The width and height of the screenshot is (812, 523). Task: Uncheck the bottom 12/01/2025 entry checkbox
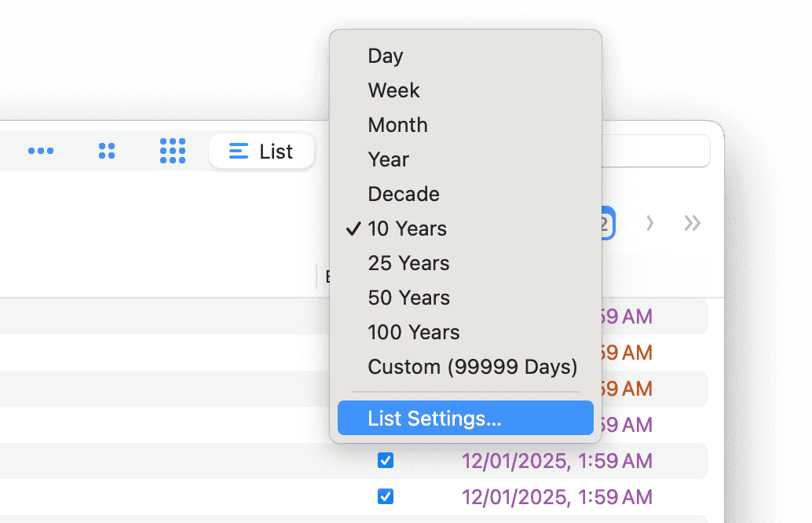point(386,496)
